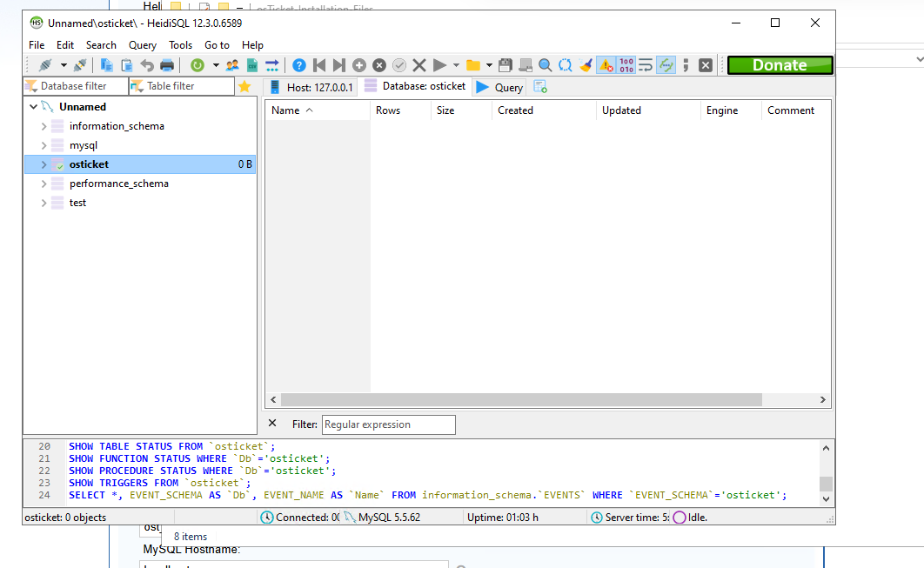This screenshot has width=924, height=568.
Task: Toggle the word wrap icon
Action: click(646, 65)
